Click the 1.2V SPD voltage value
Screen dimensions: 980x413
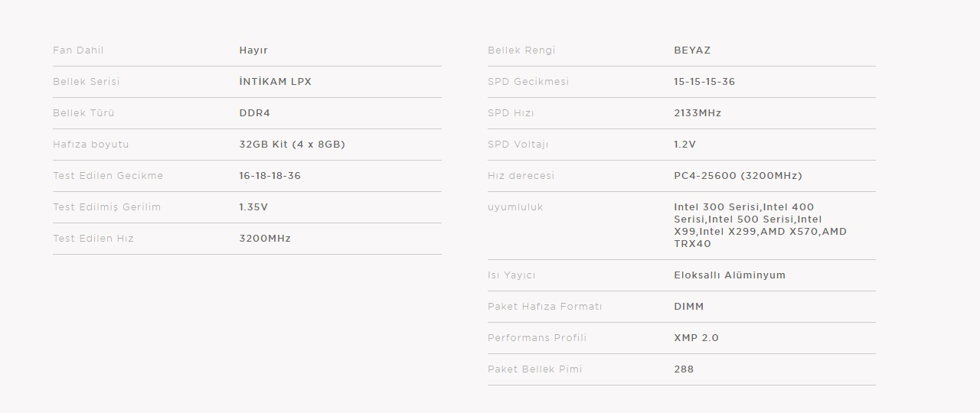point(685,145)
